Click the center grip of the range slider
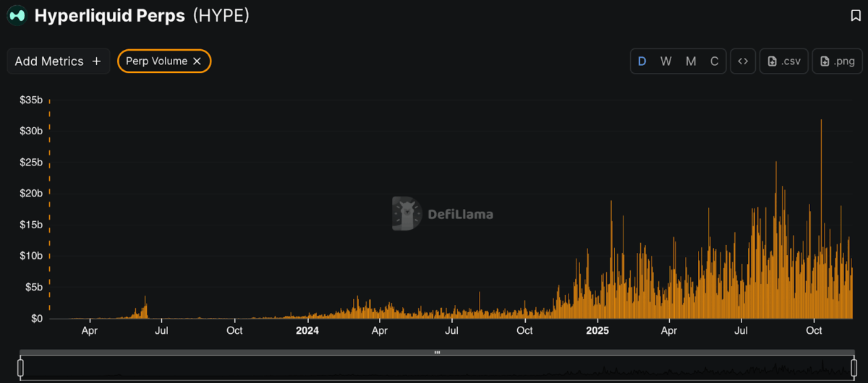 pos(437,353)
